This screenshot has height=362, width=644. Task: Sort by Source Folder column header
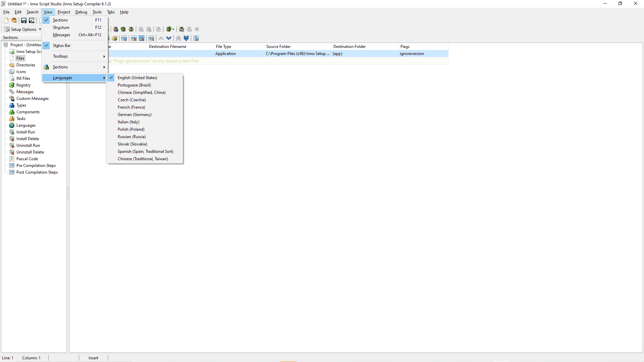pyautogui.click(x=298, y=47)
